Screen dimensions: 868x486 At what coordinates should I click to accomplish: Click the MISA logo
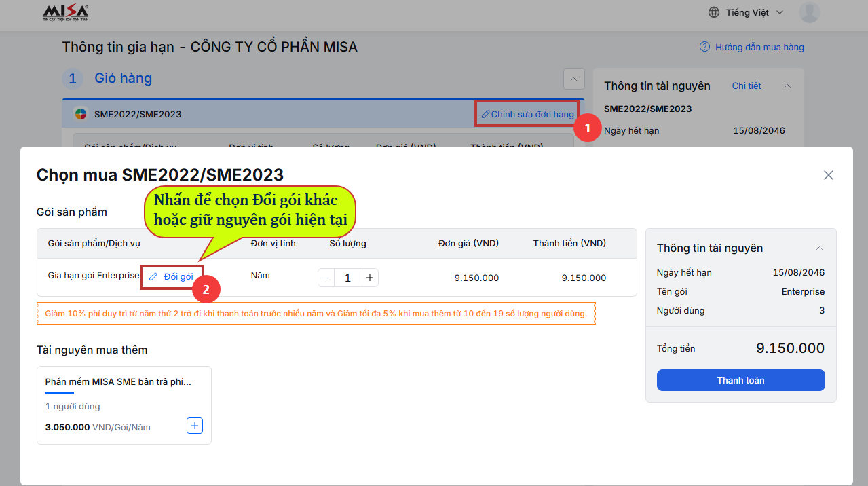pyautogui.click(x=65, y=12)
